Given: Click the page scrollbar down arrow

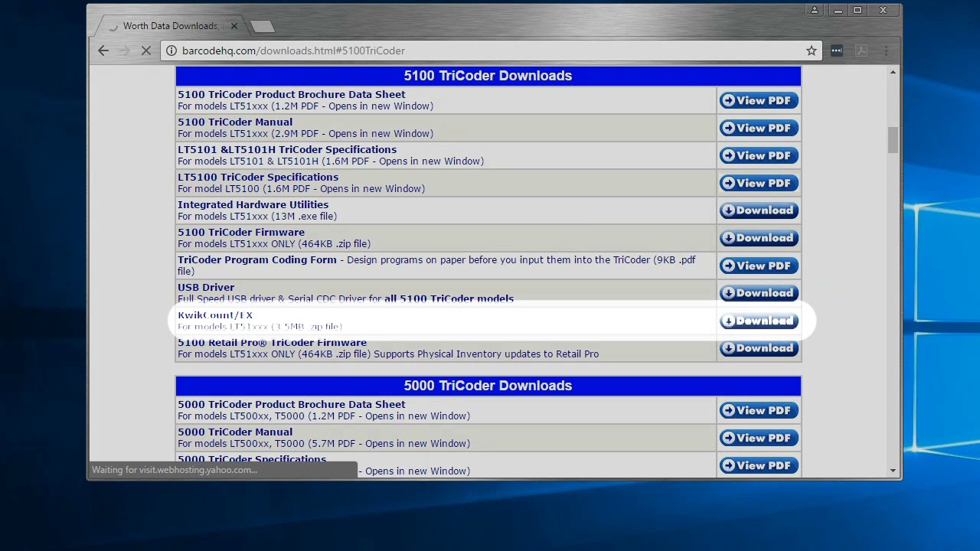Looking at the screenshot, I should tap(893, 471).
